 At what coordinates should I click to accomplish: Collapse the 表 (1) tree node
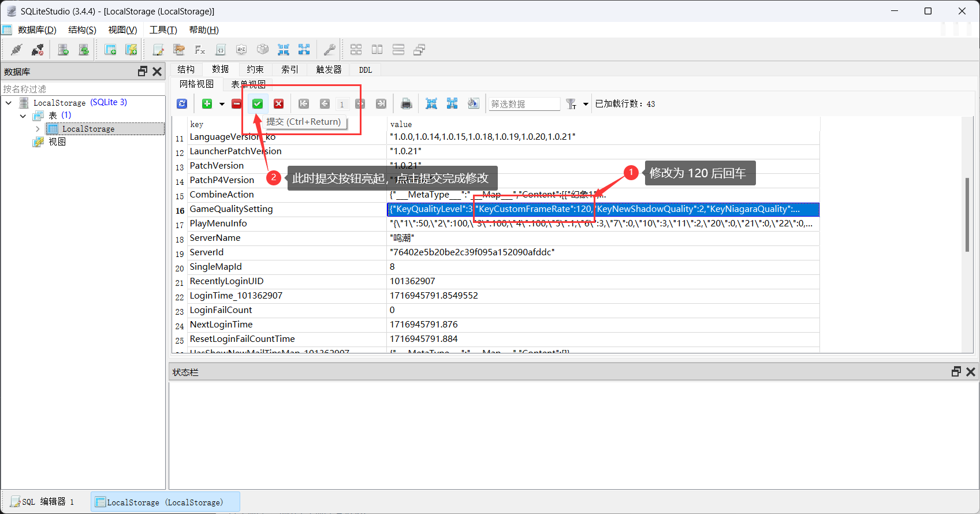pyautogui.click(x=23, y=116)
